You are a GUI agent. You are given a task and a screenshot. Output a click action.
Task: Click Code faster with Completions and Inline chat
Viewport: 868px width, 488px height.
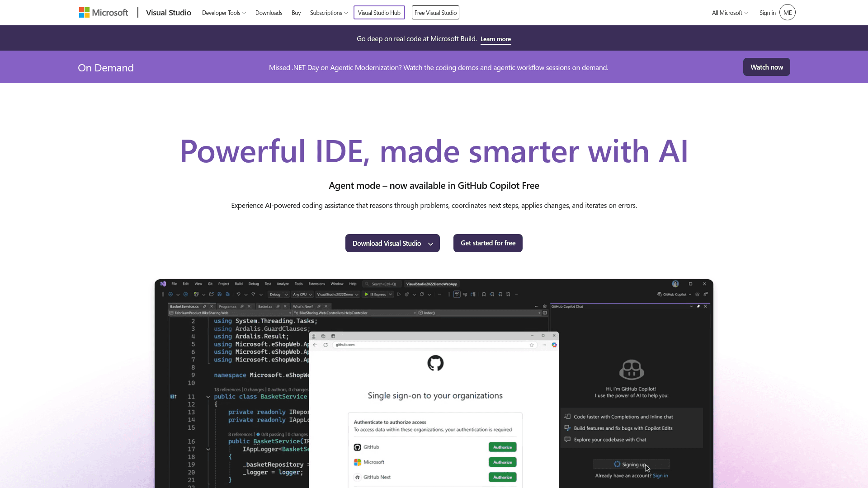623,417
